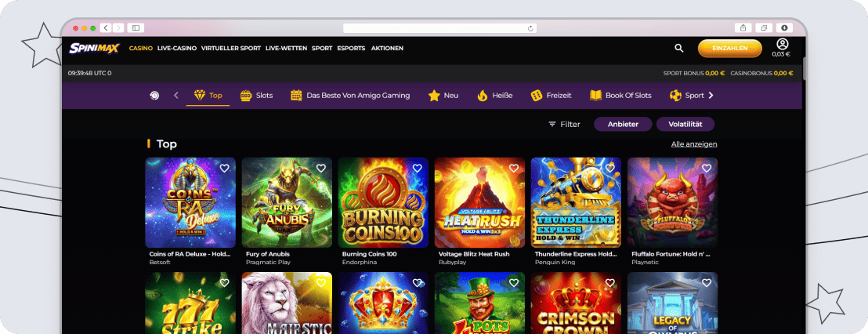Open the Fury of Anubis thumbnail
This screenshot has width=868, height=334.
click(x=287, y=202)
